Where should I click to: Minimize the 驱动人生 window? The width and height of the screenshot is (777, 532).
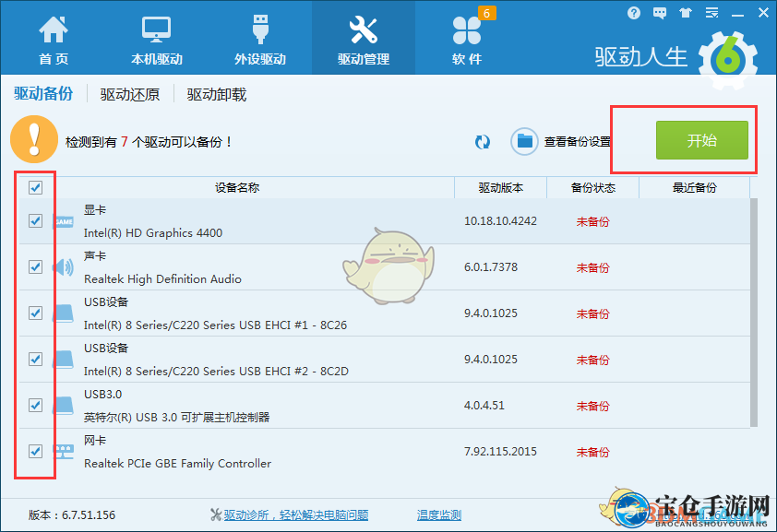(x=737, y=14)
